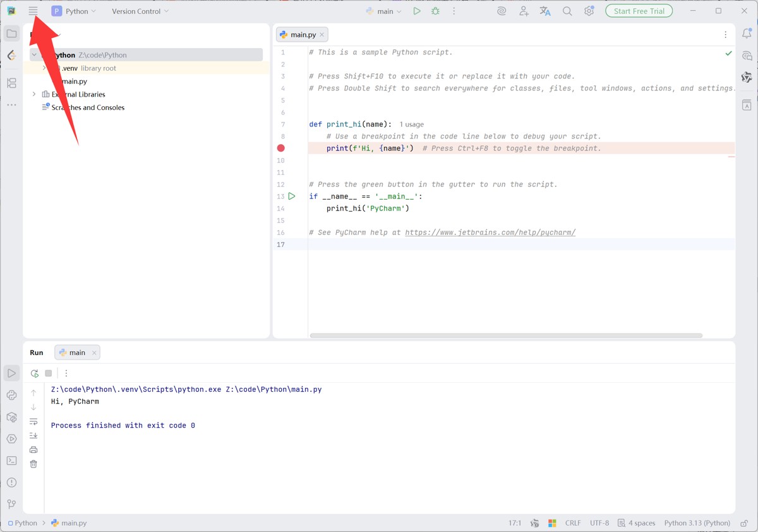Run main with the green play button

[x=416, y=11]
